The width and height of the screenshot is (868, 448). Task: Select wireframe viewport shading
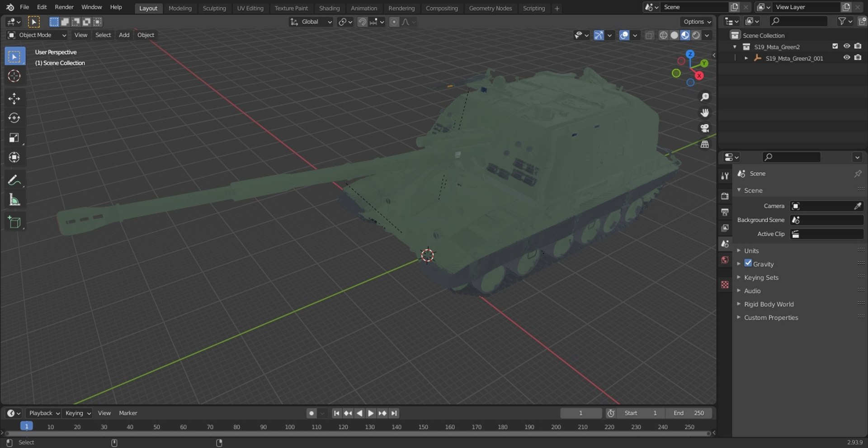(x=663, y=35)
